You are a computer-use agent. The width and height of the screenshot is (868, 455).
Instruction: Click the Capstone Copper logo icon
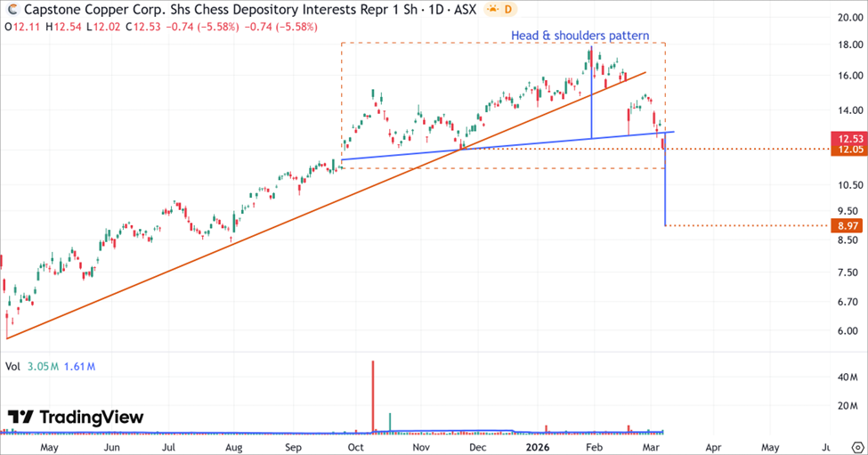point(12,10)
